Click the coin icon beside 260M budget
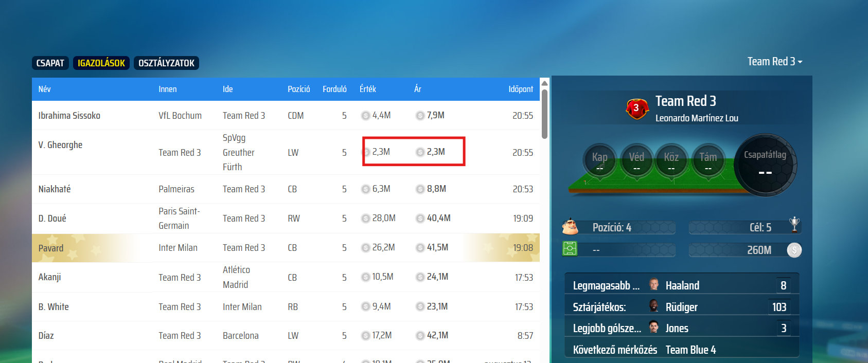The height and width of the screenshot is (363, 868). (794, 250)
